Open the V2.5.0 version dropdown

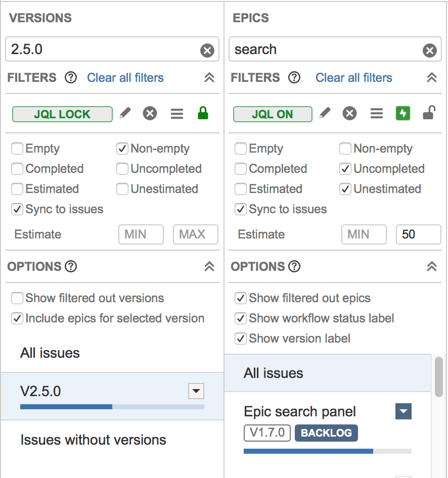tap(196, 391)
